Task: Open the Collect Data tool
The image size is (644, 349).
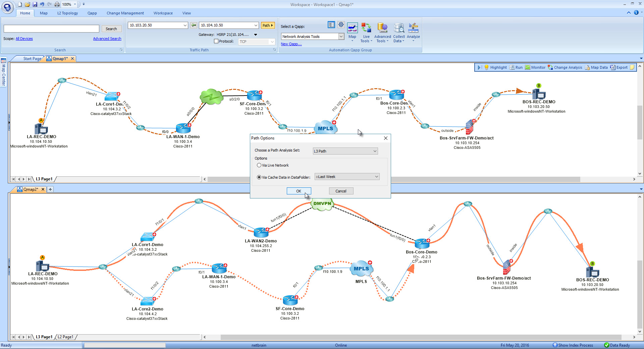Action: pyautogui.click(x=399, y=32)
